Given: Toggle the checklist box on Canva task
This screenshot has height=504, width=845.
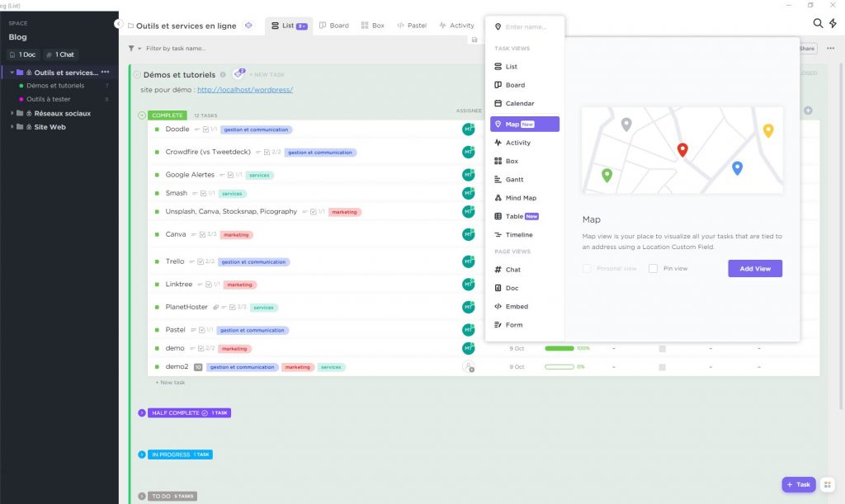Looking at the screenshot, I should [x=203, y=235].
